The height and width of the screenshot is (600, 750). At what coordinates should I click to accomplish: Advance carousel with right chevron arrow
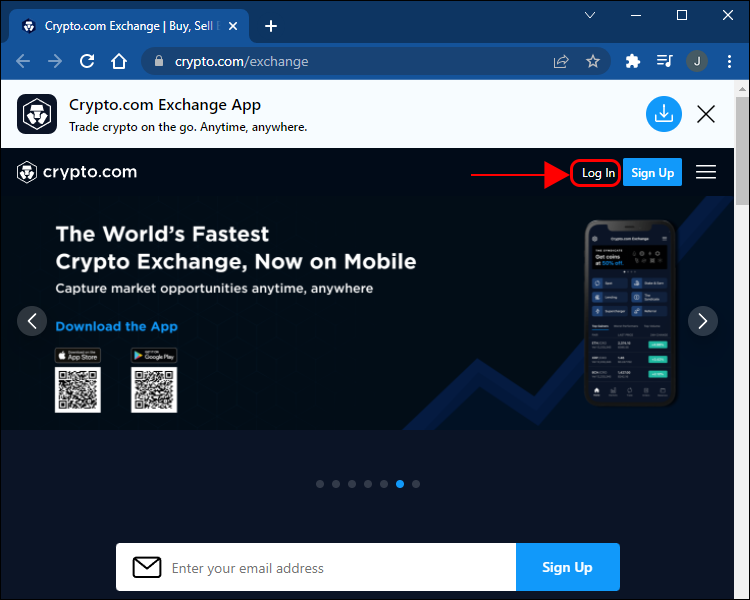[x=702, y=321]
